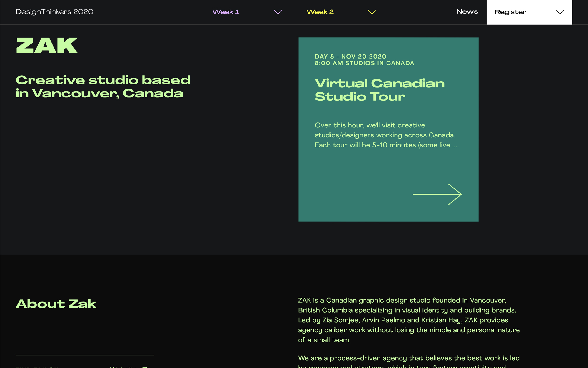Viewport: 588px width, 368px height.
Task: Click the Register button
Action: [529, 12]
